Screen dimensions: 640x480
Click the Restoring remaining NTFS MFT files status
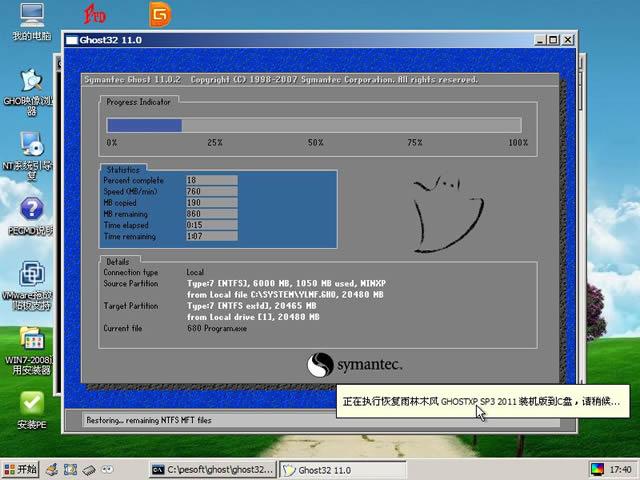(149, 420)
